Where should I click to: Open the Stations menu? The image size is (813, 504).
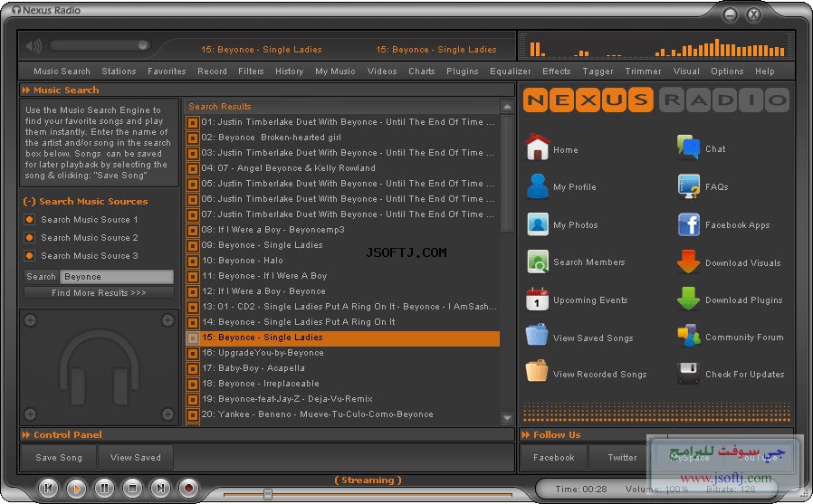pyautogui.click(x=119, y=71)
